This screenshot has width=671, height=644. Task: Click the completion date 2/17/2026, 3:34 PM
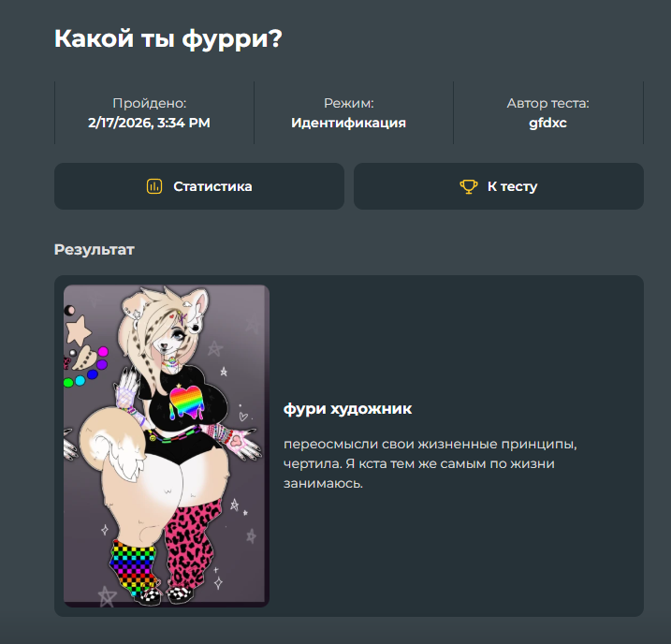click(x=149, y=123)
